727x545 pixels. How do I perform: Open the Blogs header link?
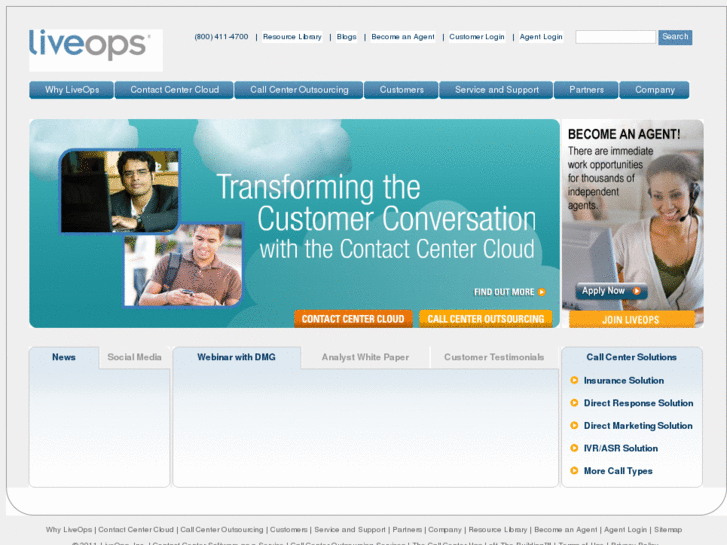click(346, 37)
